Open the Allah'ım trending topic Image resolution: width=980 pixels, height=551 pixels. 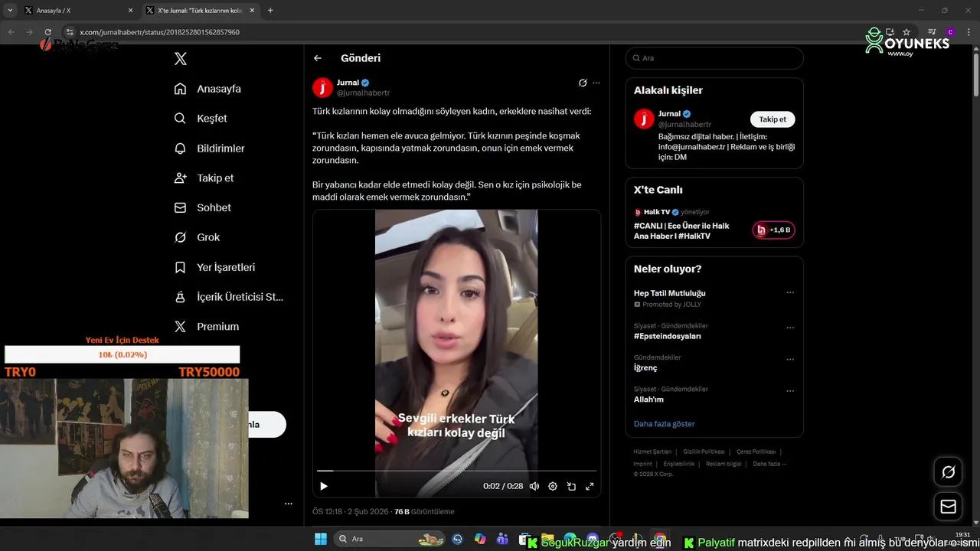coord(648,399)
